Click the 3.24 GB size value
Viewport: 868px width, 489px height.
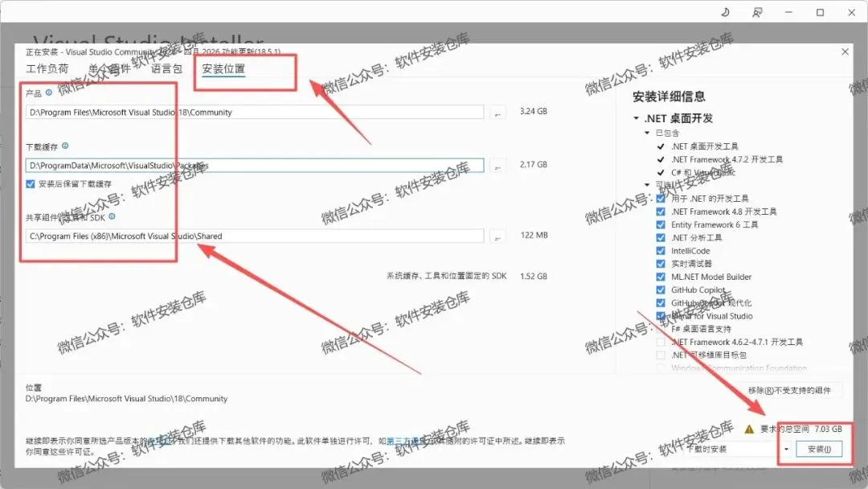tap(533, 111)
